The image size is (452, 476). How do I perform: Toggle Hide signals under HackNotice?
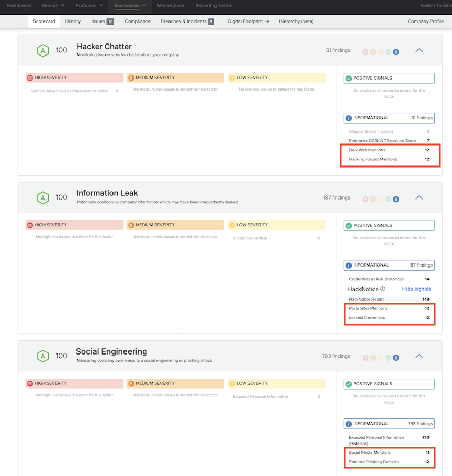tap(416, 289)
